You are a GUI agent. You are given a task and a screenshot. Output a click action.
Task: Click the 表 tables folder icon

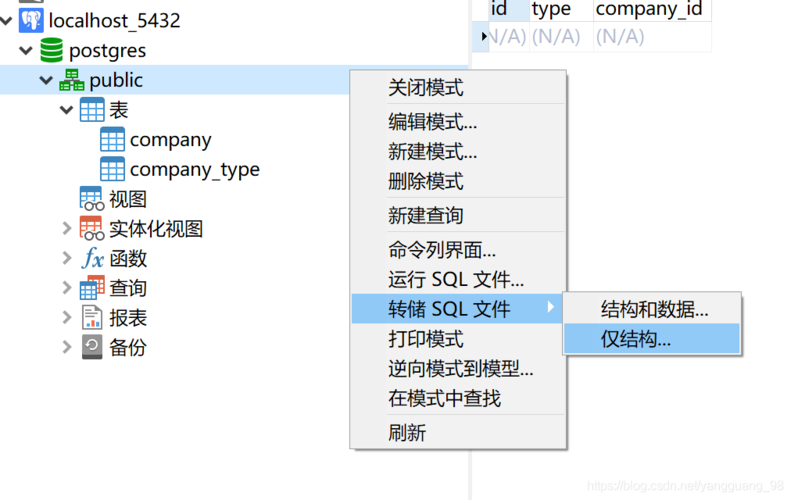(x=92, y=110)
